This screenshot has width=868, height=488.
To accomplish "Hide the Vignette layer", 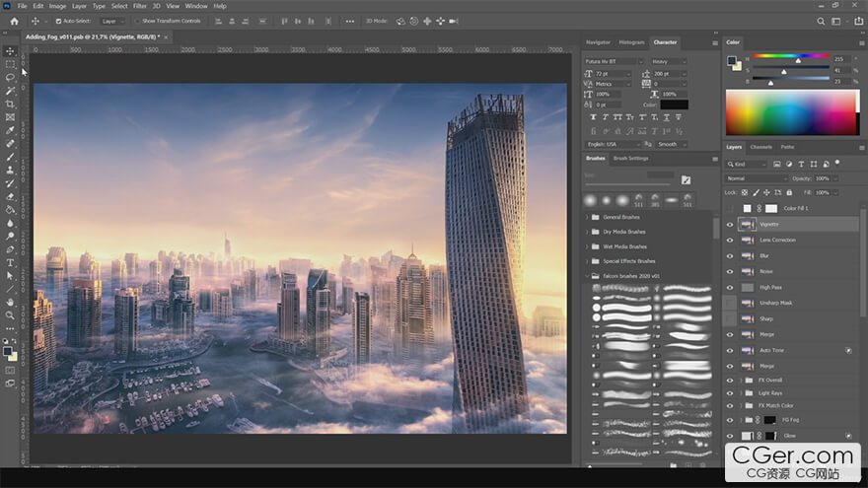I will (730, 225).
